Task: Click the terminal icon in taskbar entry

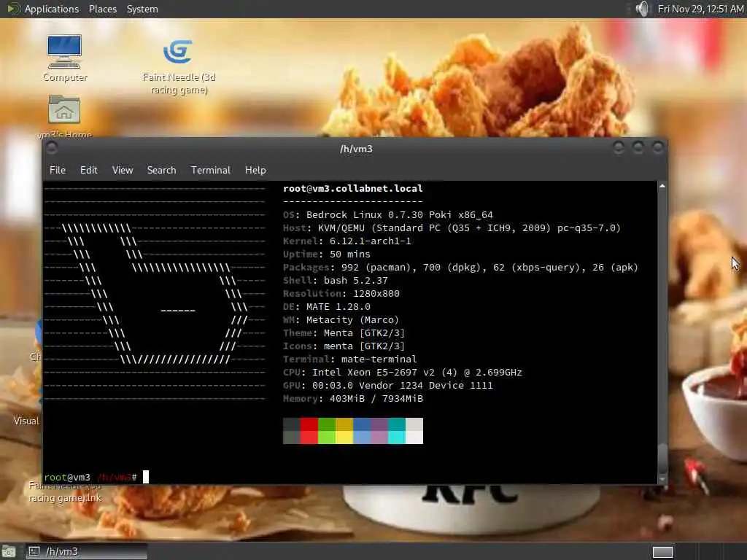Action: point(34,551)
